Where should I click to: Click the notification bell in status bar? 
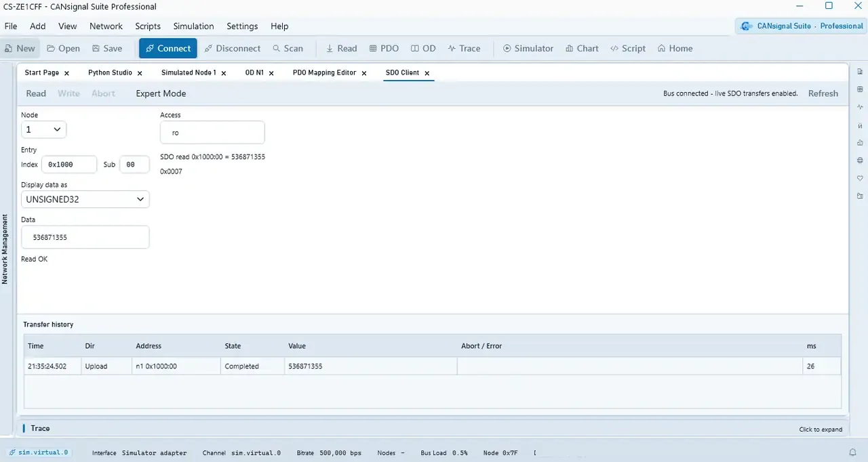click(x=853, y=453)
